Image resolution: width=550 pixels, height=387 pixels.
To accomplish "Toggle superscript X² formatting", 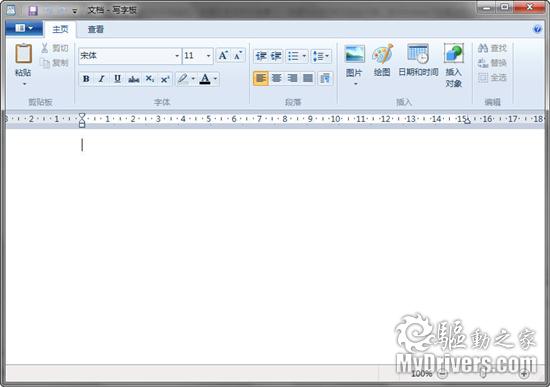I will pyautogui.click(x=165, y=79).
